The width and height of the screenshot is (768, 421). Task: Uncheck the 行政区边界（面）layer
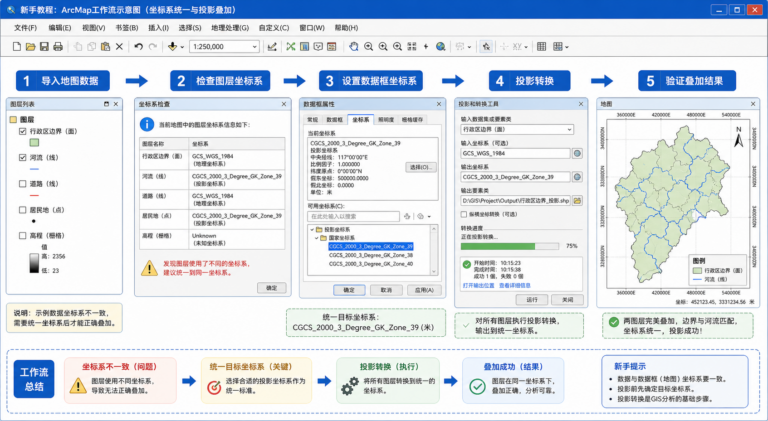(23, 131)
